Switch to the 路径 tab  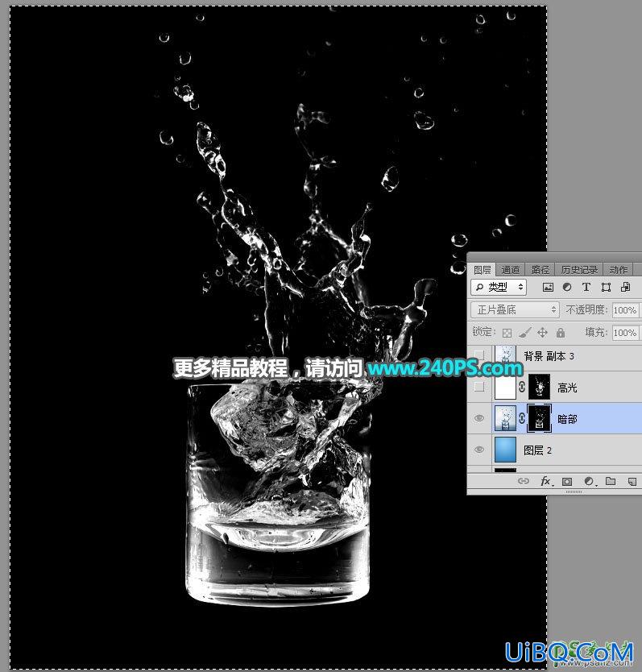[540, 270]
